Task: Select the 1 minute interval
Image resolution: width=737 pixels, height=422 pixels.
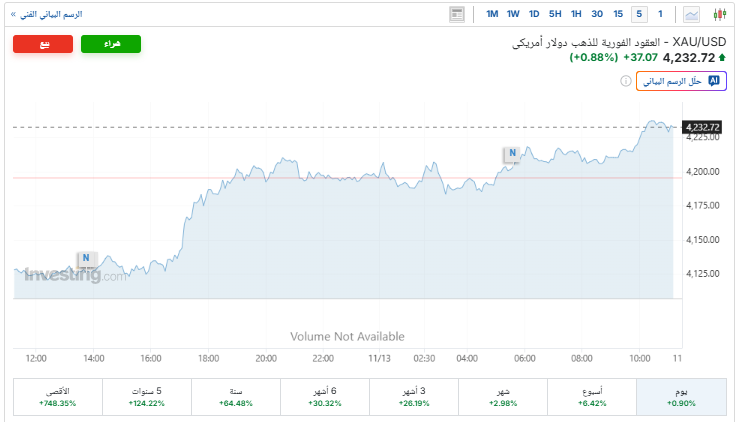Action: pos(660,14)
